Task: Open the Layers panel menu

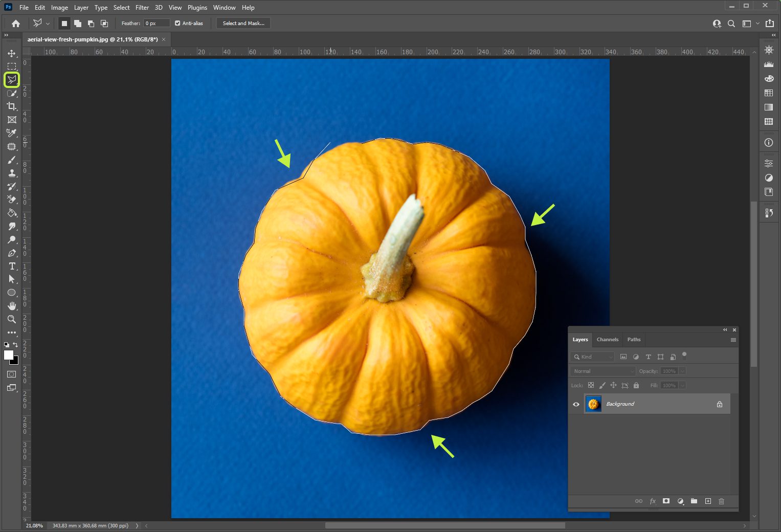Action: point(733,340)
